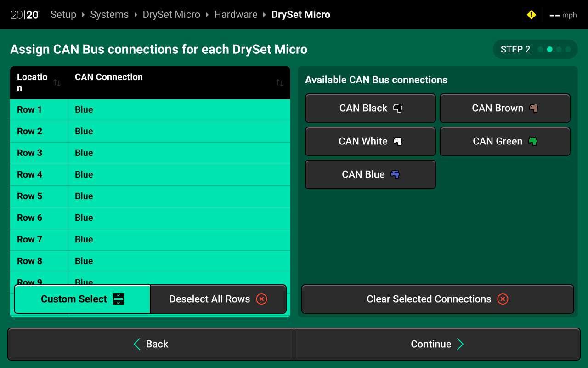The width and height of the screenshot is (588, 368).
Task: Go Back to previous step
Action: click(151, 344)
